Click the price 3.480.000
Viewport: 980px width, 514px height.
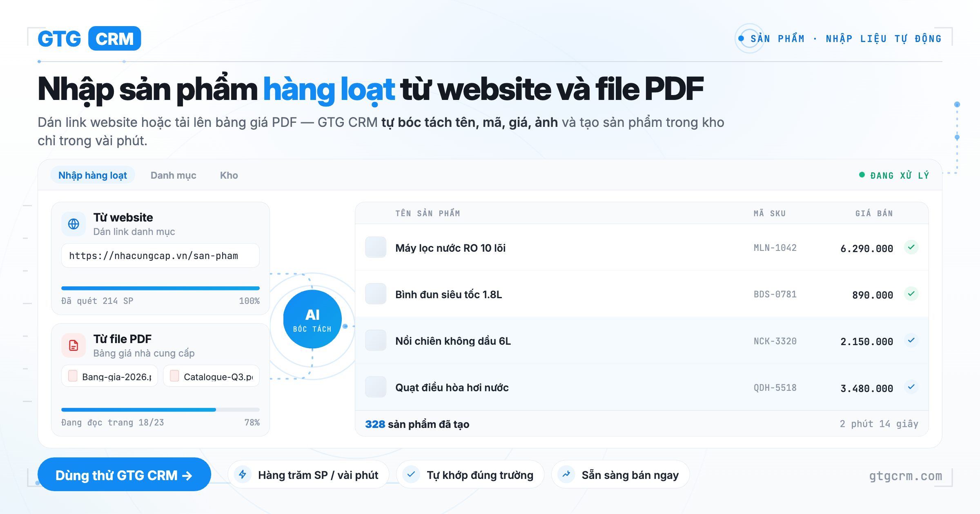coord(867,388)
